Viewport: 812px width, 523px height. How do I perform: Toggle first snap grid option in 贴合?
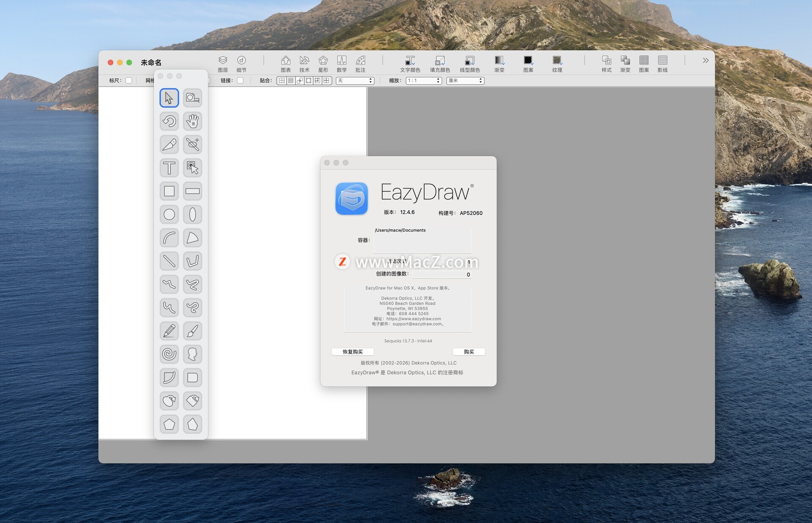pyautogui.click(x=282, y=80)
